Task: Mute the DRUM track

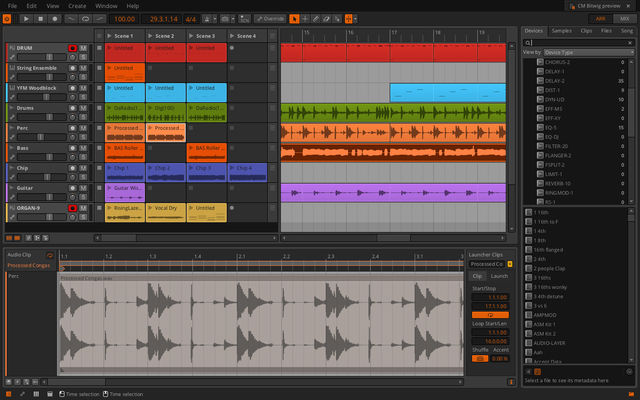Action: [83, 48]
